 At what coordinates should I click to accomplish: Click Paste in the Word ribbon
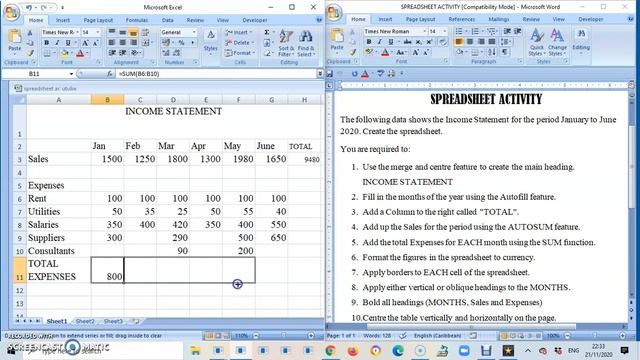pos(337,40)
